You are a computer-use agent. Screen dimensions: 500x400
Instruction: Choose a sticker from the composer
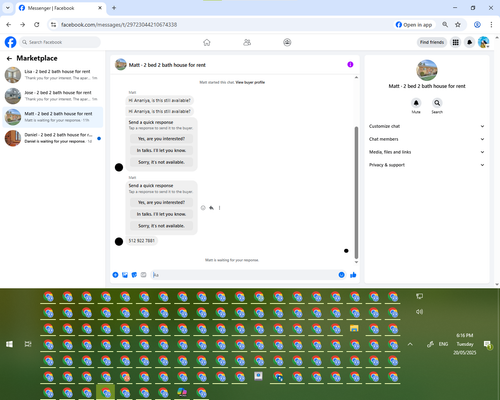point(134,275)
